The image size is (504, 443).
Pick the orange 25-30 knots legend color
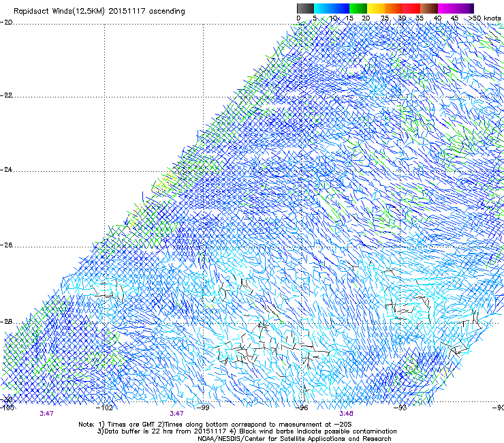(394, 8)
